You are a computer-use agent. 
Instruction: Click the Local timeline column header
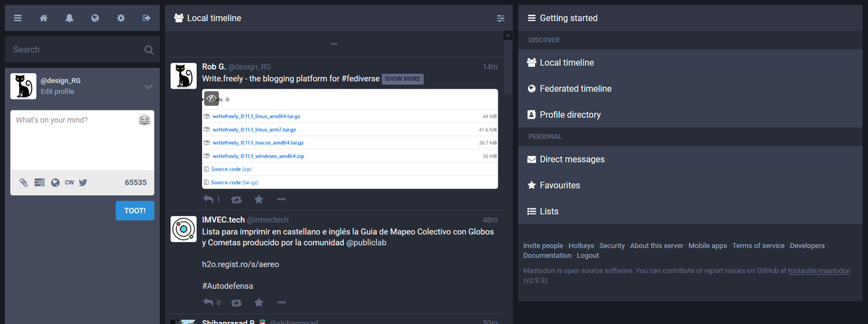338,18
